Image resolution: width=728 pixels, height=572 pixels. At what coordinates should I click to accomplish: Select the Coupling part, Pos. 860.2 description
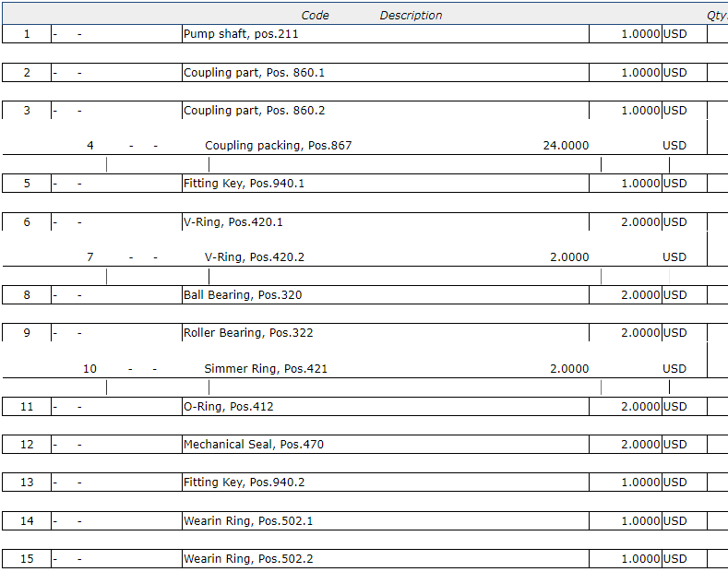pyautogui.click(x=254, y=111)
